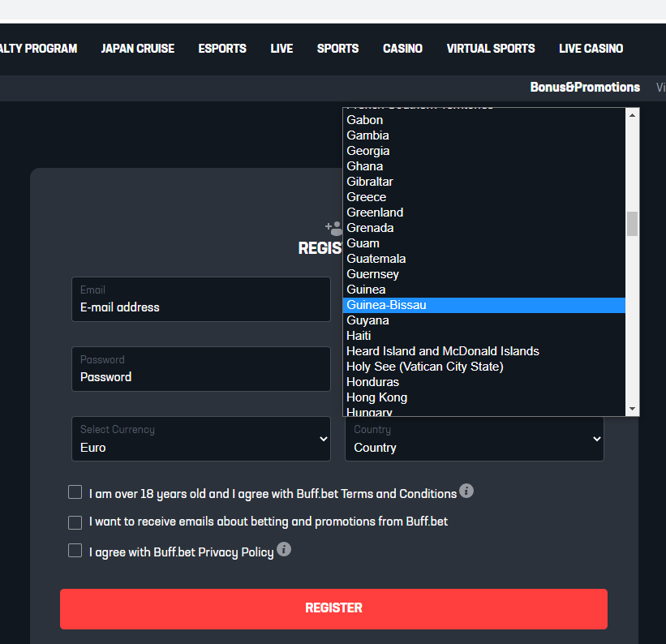Select Gabon from the country list
Screen dimensions: 666x644
[x=483, y=120]
